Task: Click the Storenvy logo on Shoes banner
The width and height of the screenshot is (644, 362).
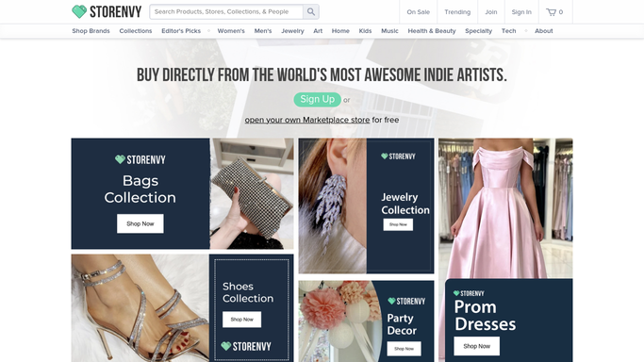Action: [x=246, y=346]
